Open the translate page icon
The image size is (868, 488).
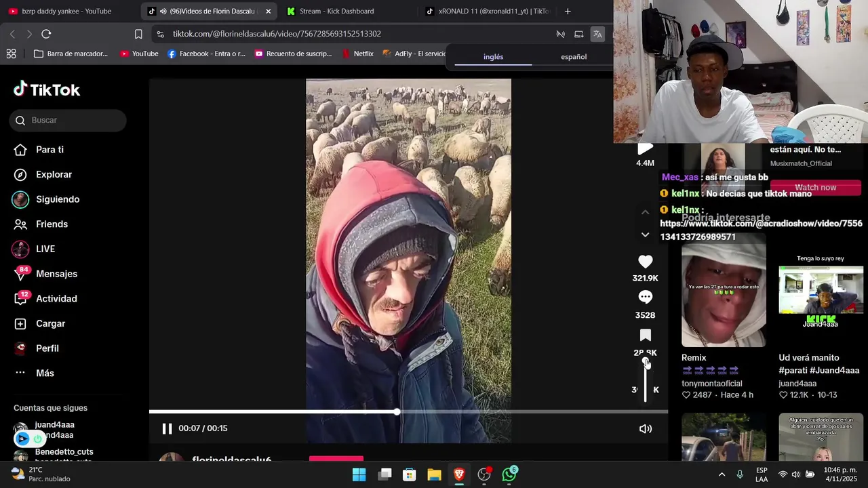pos(597,34)
